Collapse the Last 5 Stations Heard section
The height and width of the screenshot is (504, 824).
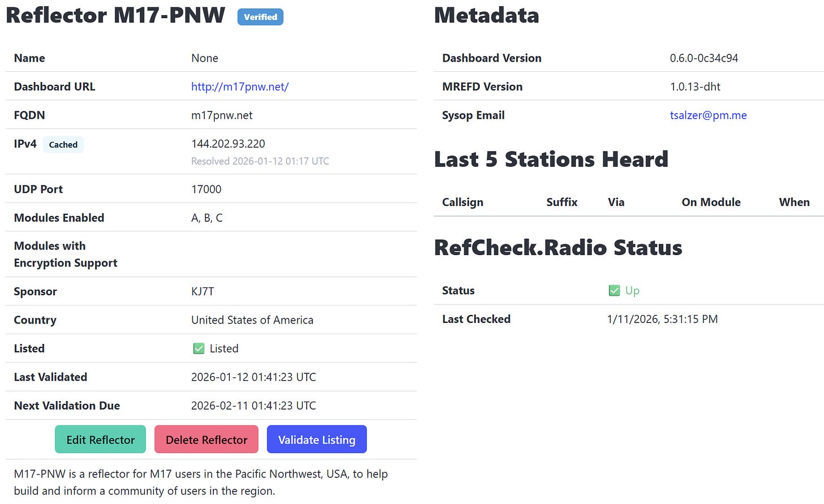[x=551, y=159]
